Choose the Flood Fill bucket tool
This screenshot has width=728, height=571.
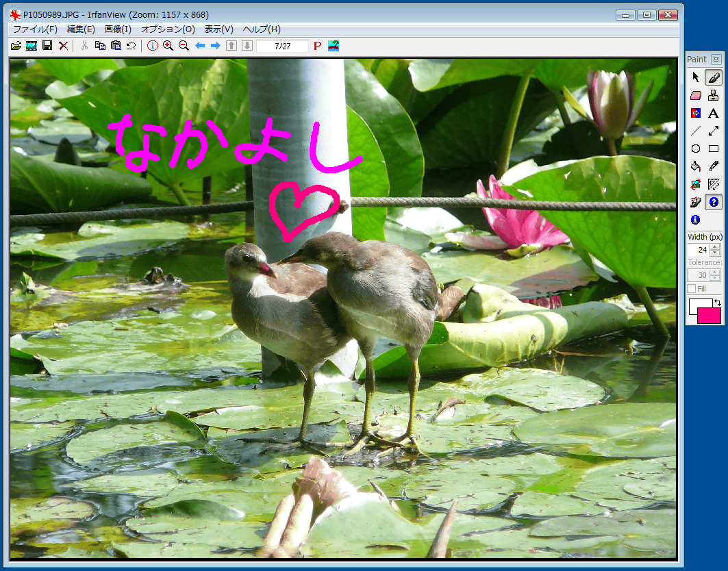click(x=696, y=166)
